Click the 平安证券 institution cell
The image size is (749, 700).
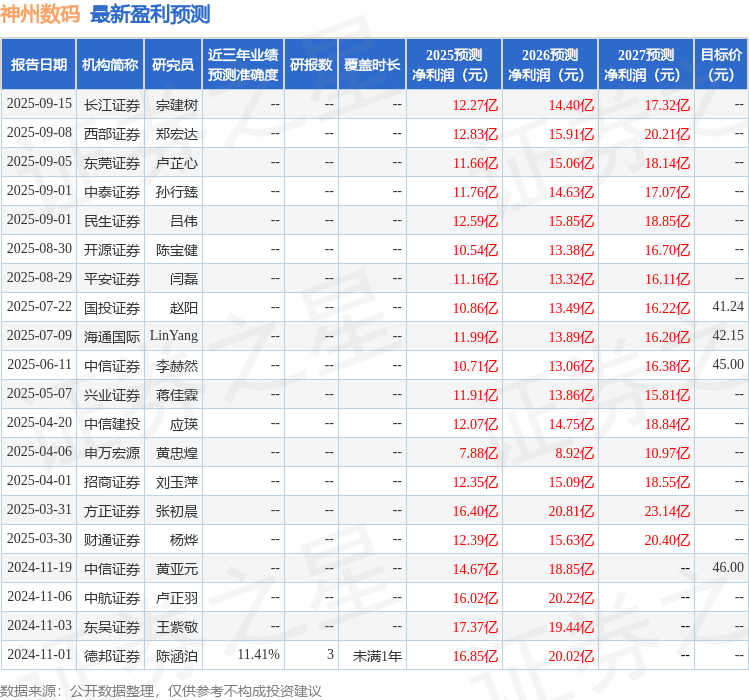coord(112,279)
